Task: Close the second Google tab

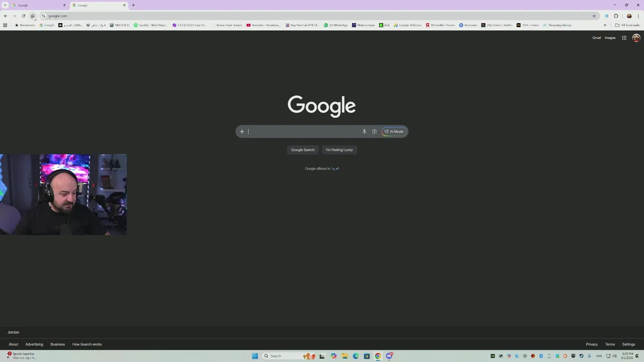Action: coord(124,5)
